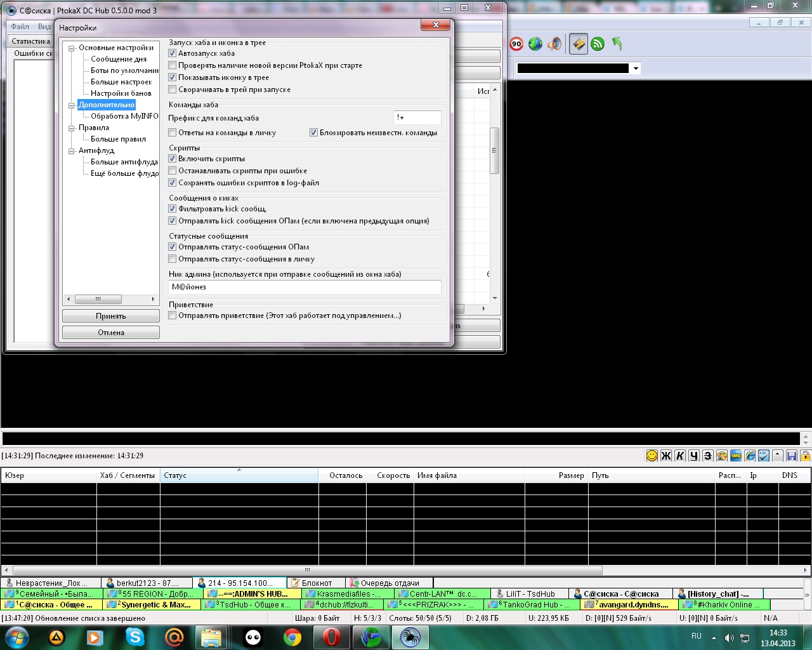Viewport: 812px width, 650px height.
Task: Select Сообщение дня in settings tree
Action: (119, 59)
